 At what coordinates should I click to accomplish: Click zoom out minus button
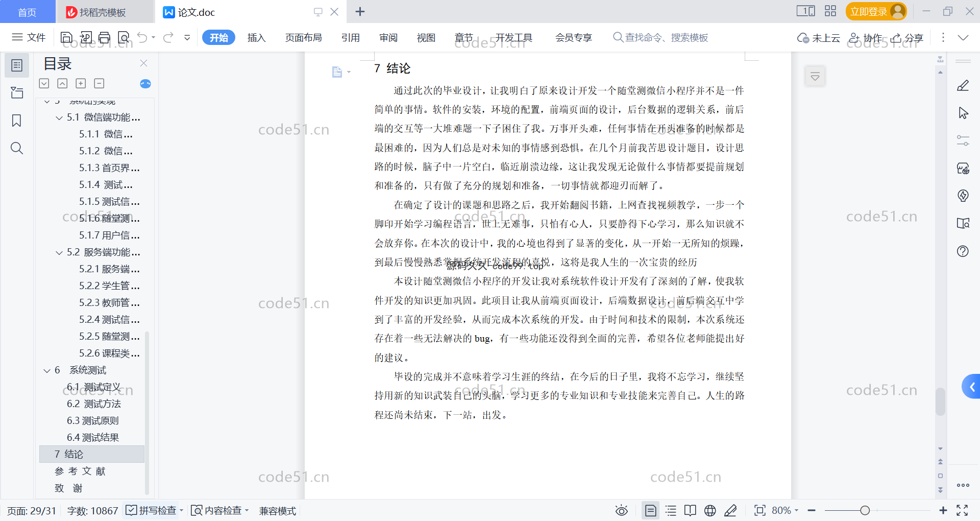[812, 510]
